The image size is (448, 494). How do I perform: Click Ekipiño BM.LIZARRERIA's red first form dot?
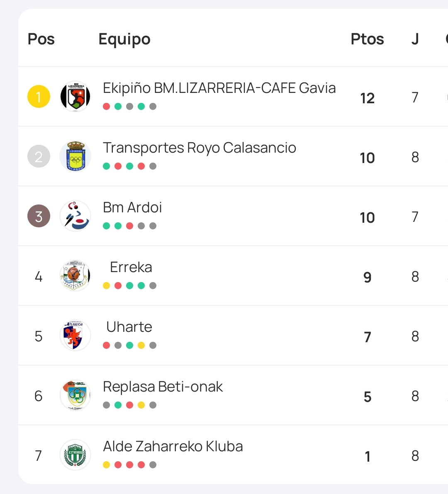pos(106,106)
